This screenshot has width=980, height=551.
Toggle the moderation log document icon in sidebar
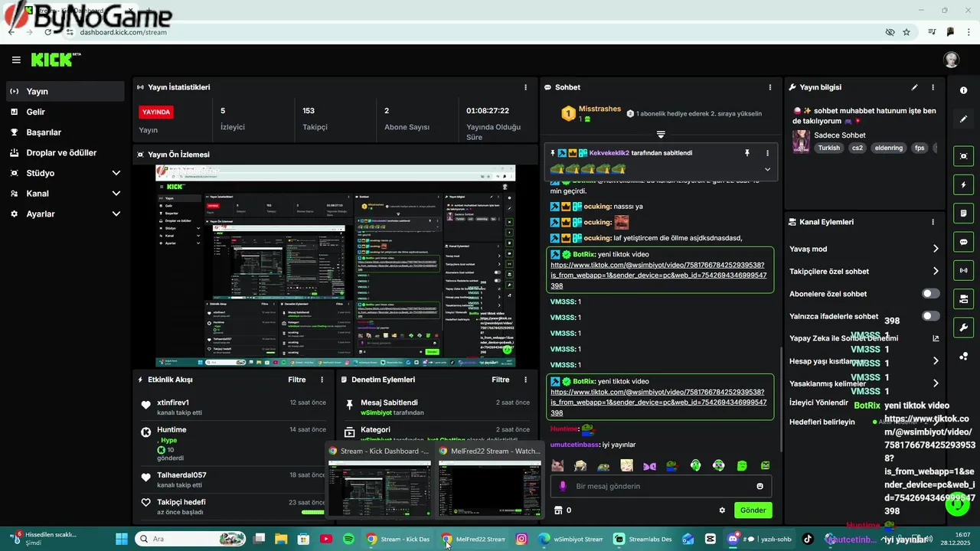click(x=963, y=213)
